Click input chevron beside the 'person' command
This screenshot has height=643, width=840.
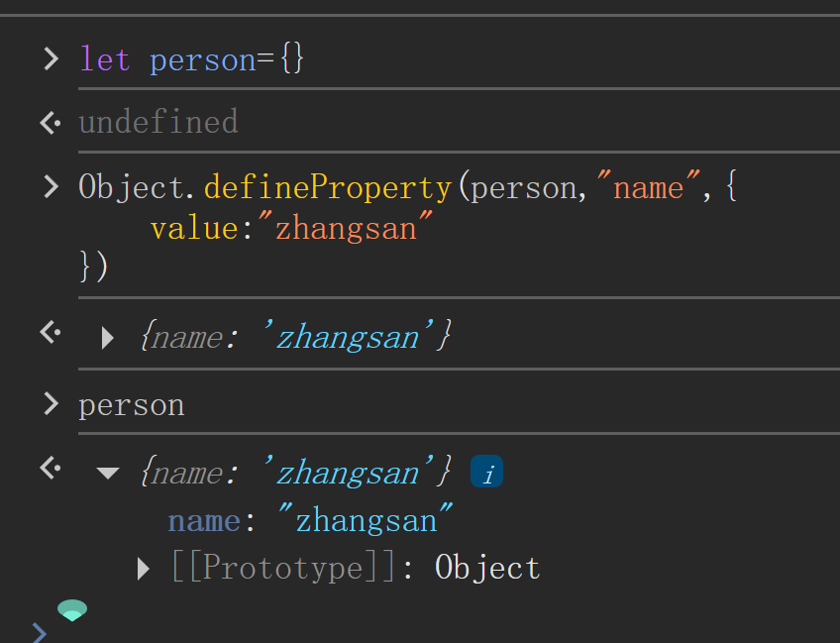(x=51, y=404)
